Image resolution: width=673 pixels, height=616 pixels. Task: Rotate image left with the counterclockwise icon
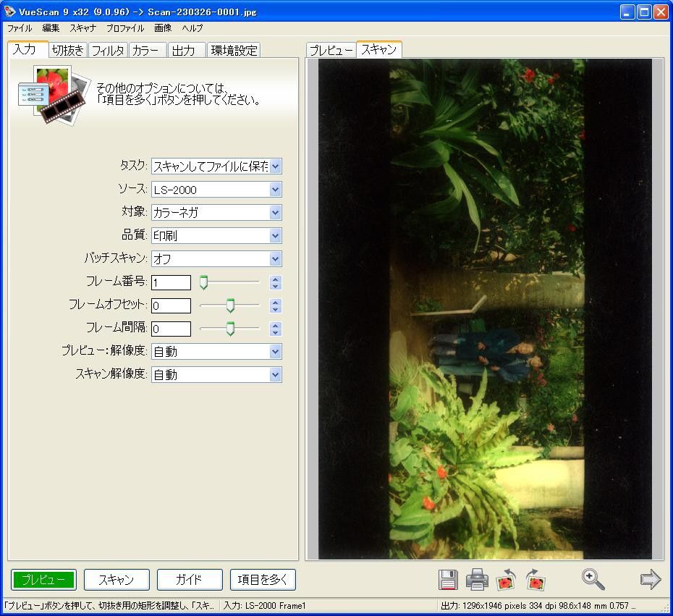(506, 580)
